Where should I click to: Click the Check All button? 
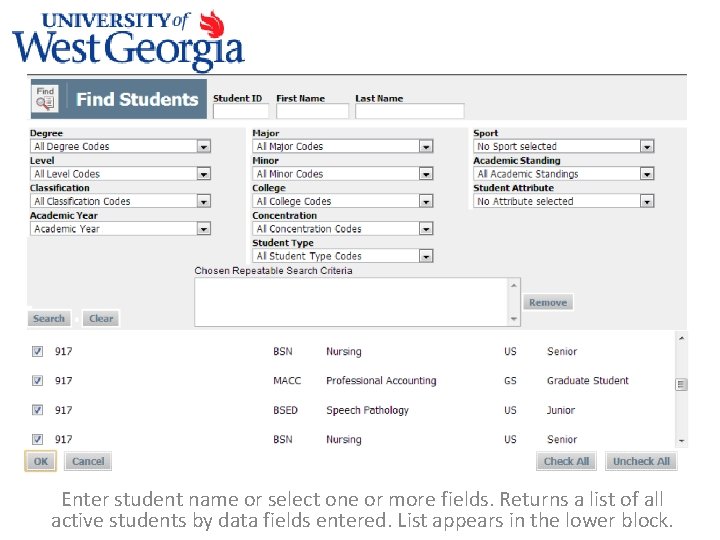566,461
